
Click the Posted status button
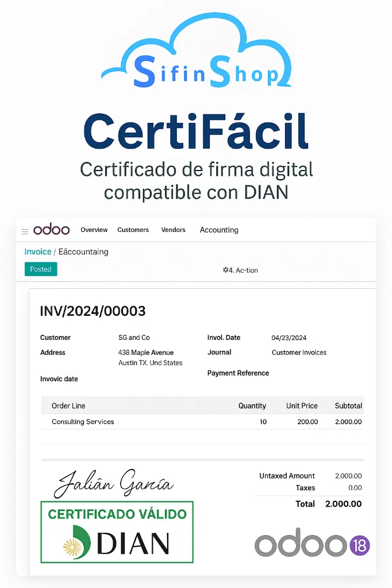pos(41,269)
